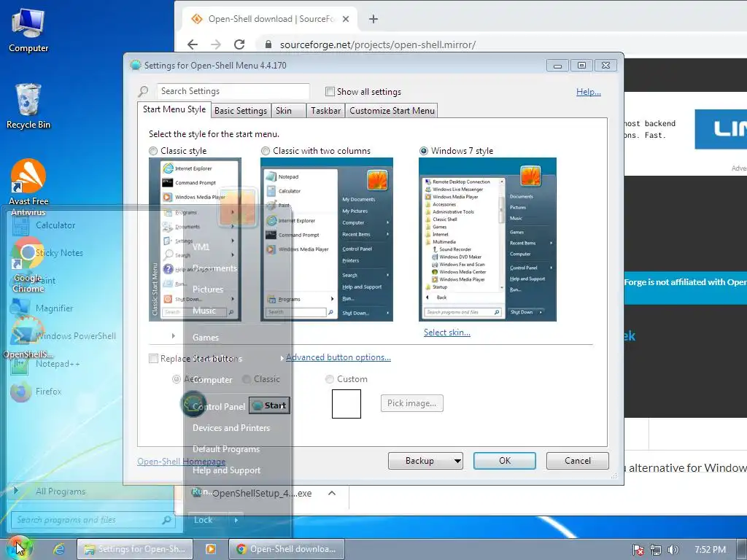
Task: Go forward in Chrome browser
Action: [x=216, y=44]
